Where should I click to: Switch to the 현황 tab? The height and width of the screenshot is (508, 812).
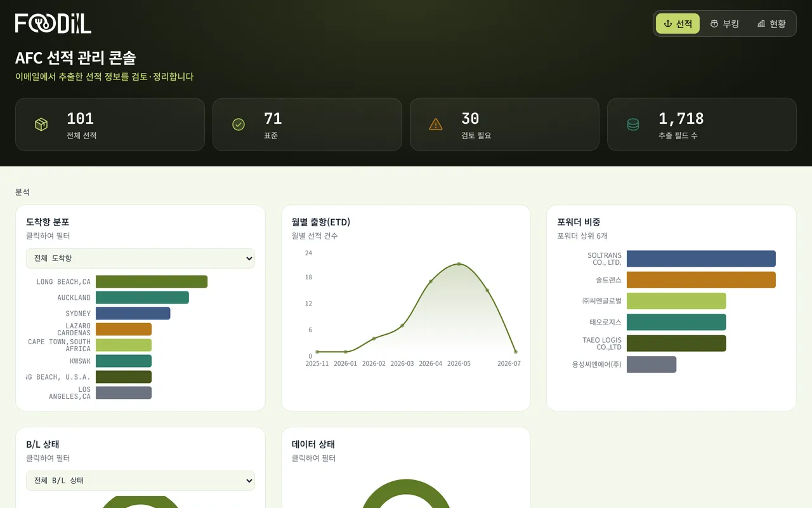click(771, 23)
